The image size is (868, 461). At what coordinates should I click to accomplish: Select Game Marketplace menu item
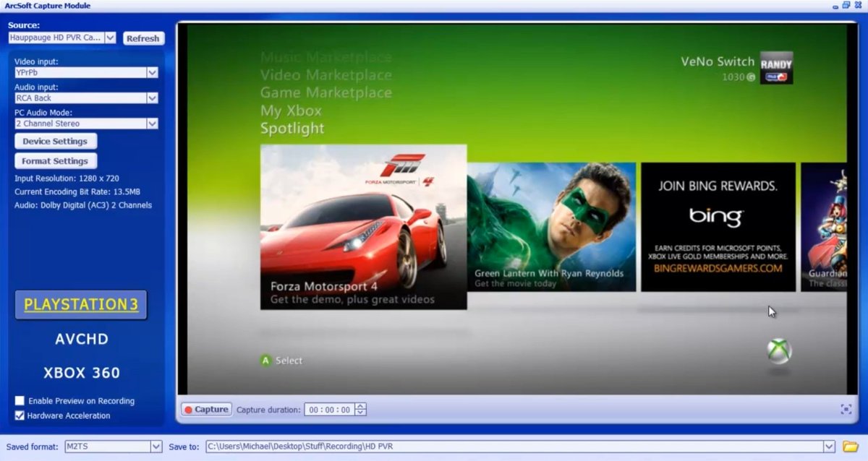(x=325, y=92)
